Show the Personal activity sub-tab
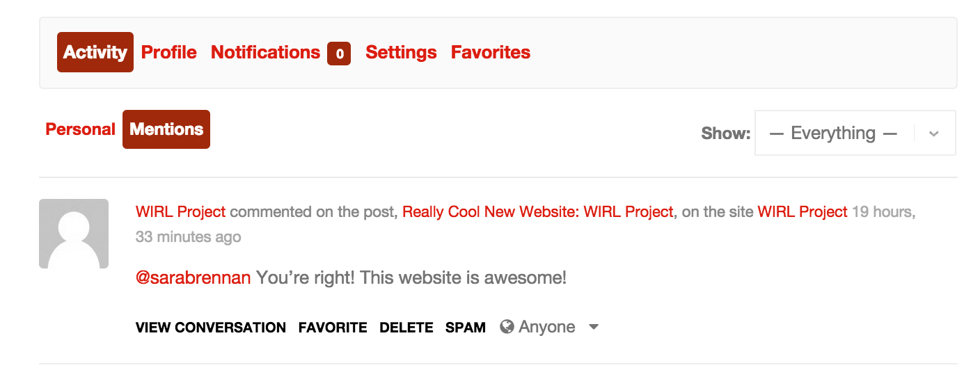This screenshot has width=980, height=370. click(x=80, y=129)
